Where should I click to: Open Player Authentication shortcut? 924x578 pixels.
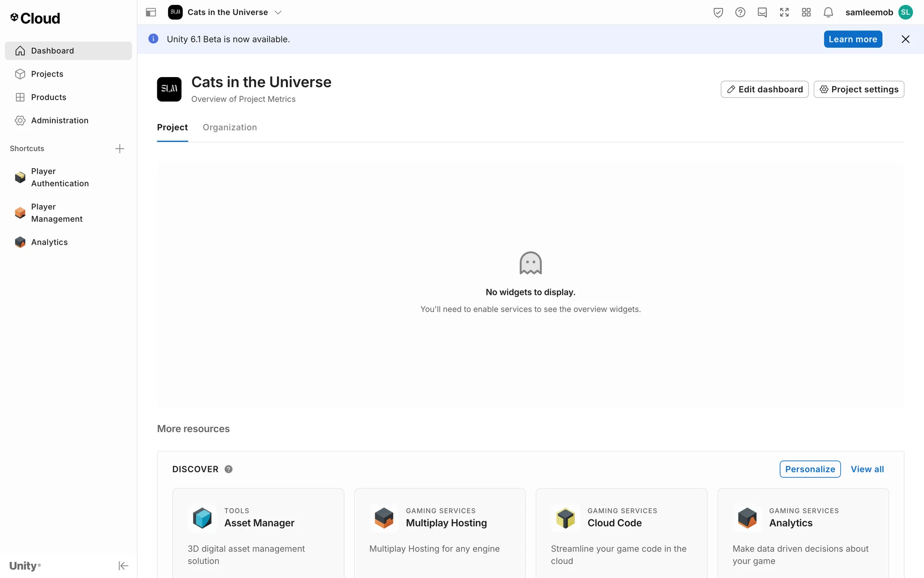click(60, 177)
